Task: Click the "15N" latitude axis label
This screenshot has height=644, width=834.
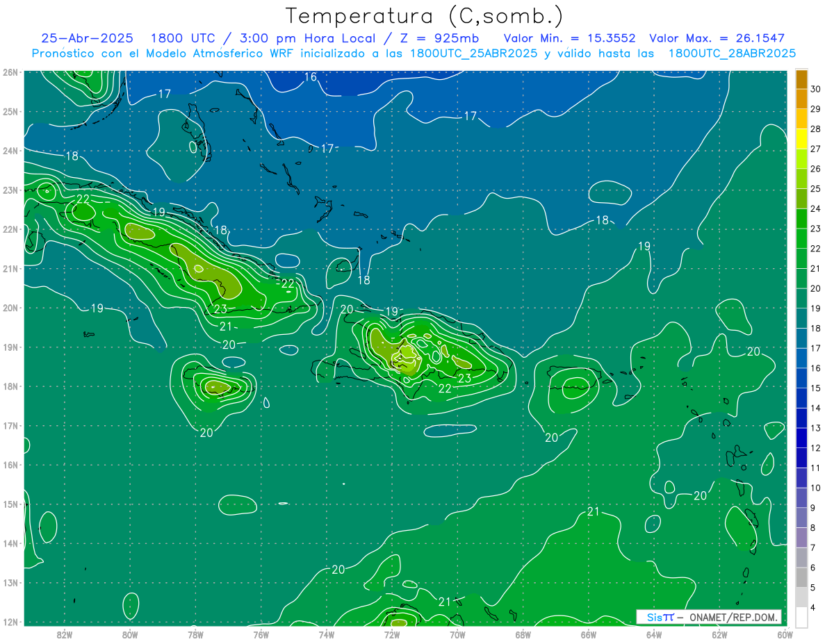Action: point(10,504)
